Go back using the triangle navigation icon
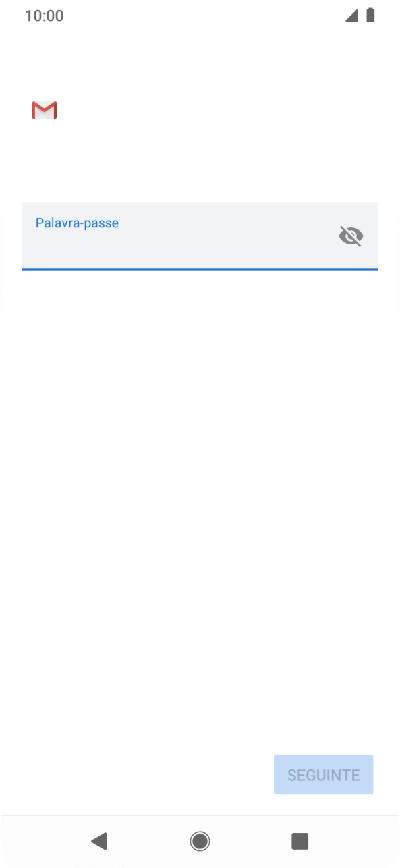The image size is (400, 868). pyautogui.click(x=99, y=841)
